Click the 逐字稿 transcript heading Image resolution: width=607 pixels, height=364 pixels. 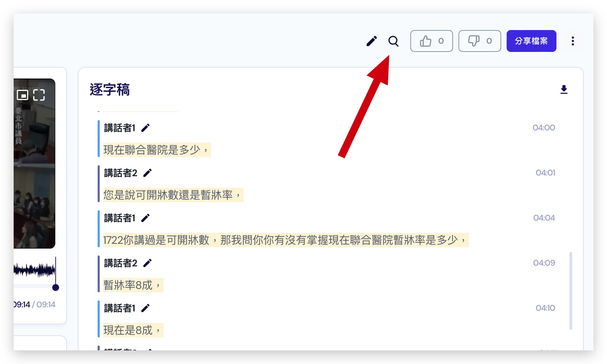[x=110, y=90]
